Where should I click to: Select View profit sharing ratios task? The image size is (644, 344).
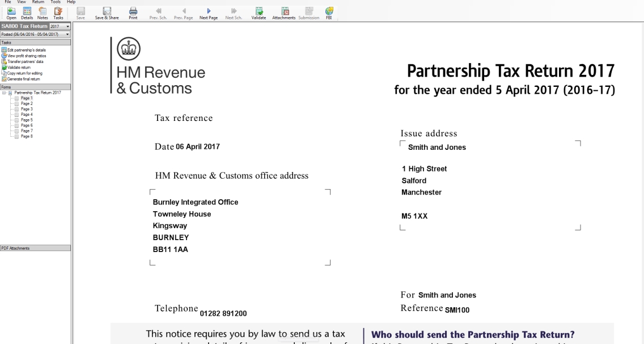pyautogui.click(x=27, y=55)
